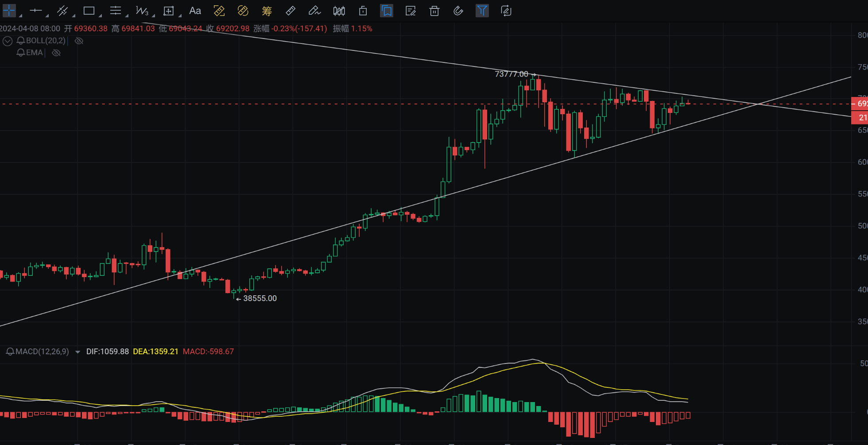
Task: Select the W3 wave drawing tool
Action: point(142,11)
